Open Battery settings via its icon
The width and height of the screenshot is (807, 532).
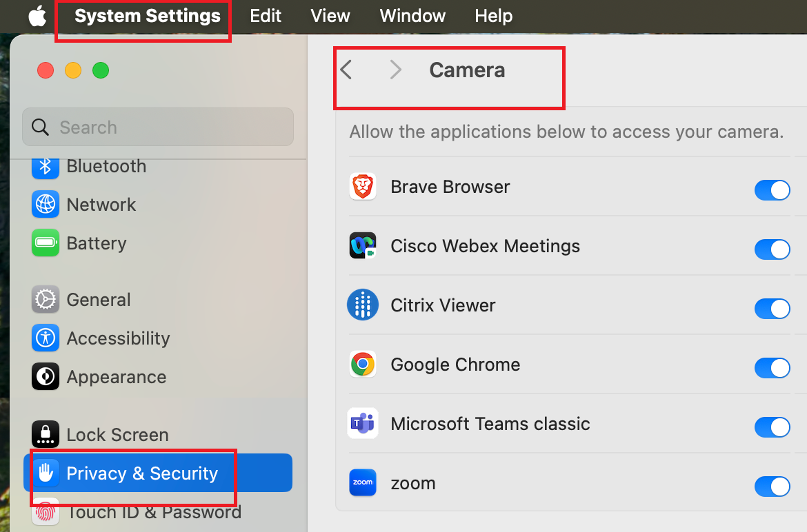coord(46,243)
